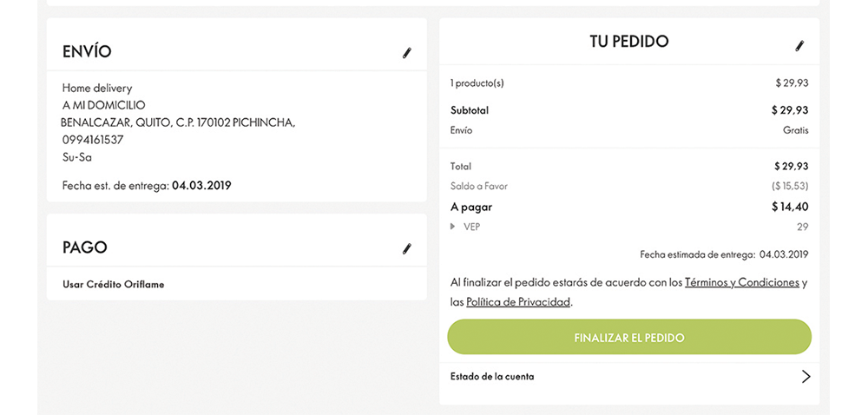Click the Pago section edit pencil
The width and height of the screenshot is (868, 415).
(x=406, y=249)
